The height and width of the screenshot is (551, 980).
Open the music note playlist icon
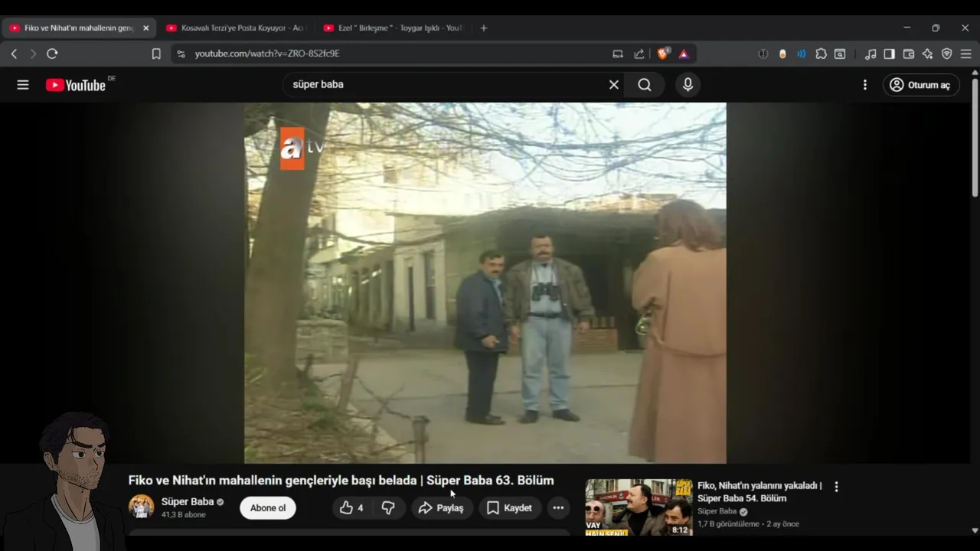tap(871, 54)
